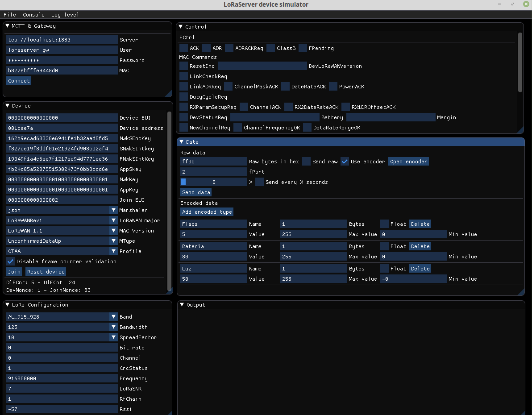Click the Bateria Value input field

(x=214, y=257)
